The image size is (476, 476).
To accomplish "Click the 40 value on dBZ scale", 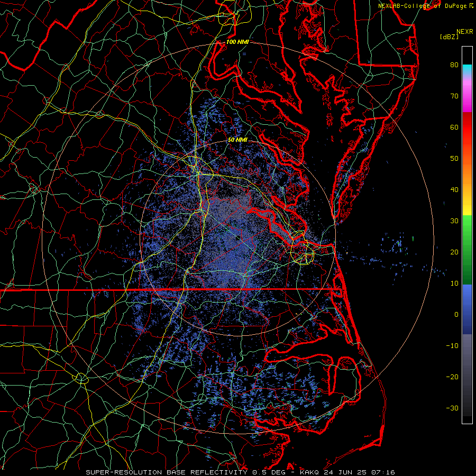I will 454,190.
